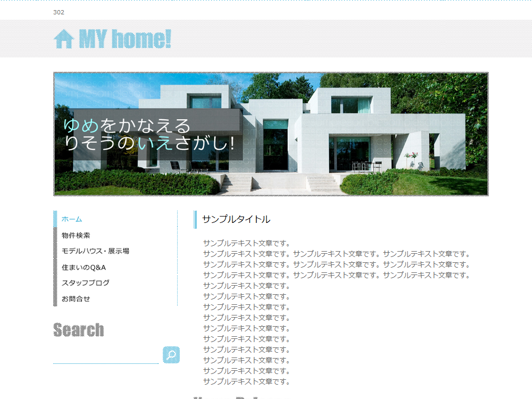
Task: Click the magnifier search button
Action: [x=171, y=355]
